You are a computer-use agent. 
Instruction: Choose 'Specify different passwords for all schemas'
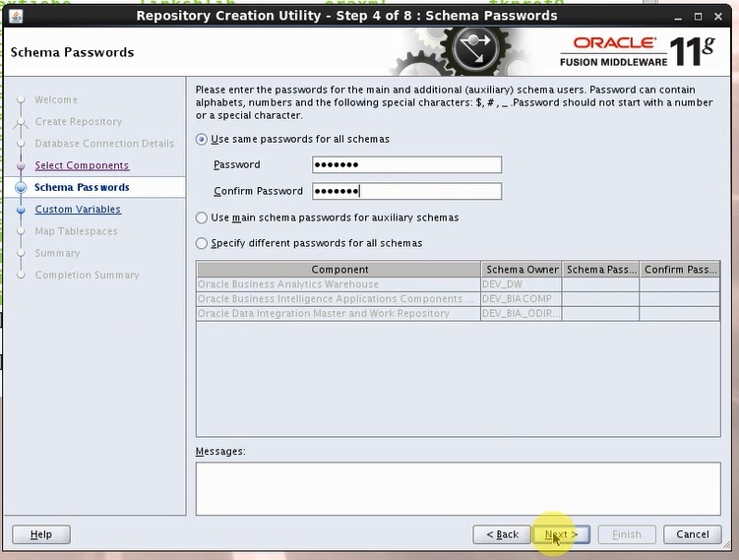click(202, 243)
